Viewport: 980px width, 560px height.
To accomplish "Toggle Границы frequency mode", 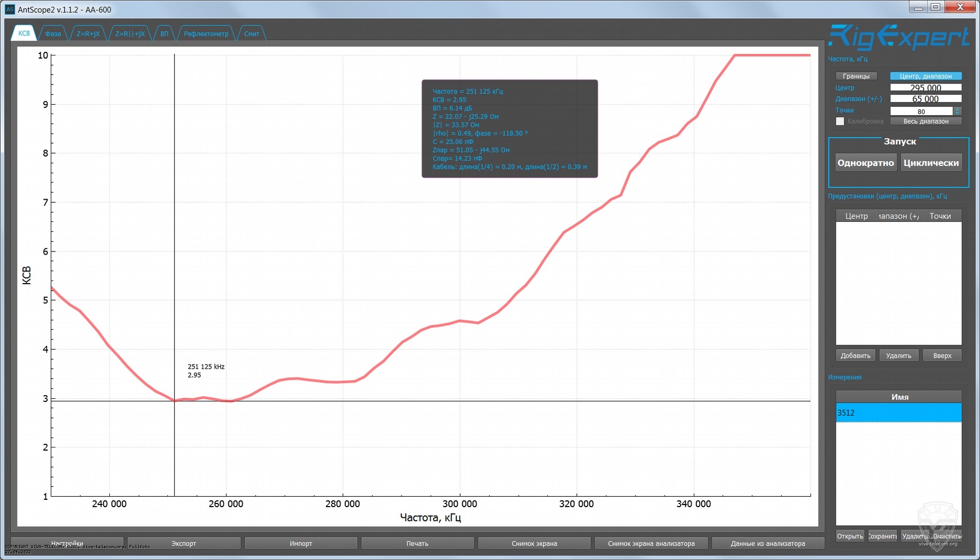I will pos(856,76).
